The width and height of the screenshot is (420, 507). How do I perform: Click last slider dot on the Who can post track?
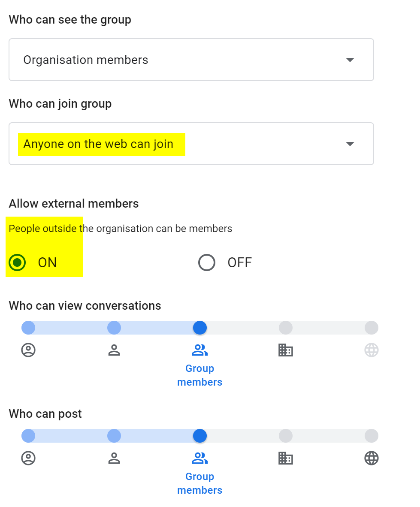click(x=372, y=436)
